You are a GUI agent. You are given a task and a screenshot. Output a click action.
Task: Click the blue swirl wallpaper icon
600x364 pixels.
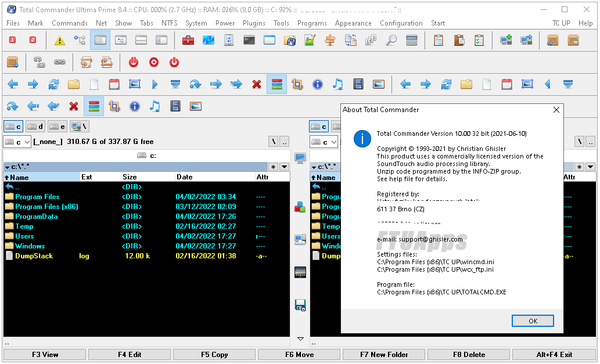(x=209, y=40)
